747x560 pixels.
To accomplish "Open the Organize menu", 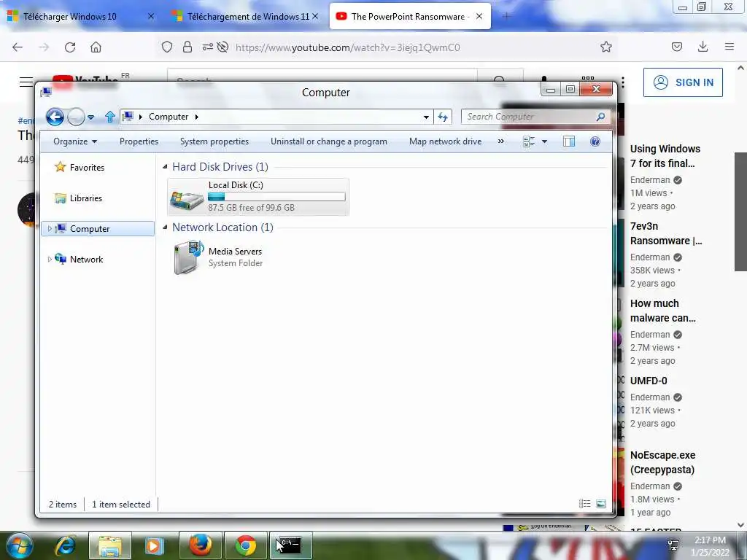I will coord(75,141).
